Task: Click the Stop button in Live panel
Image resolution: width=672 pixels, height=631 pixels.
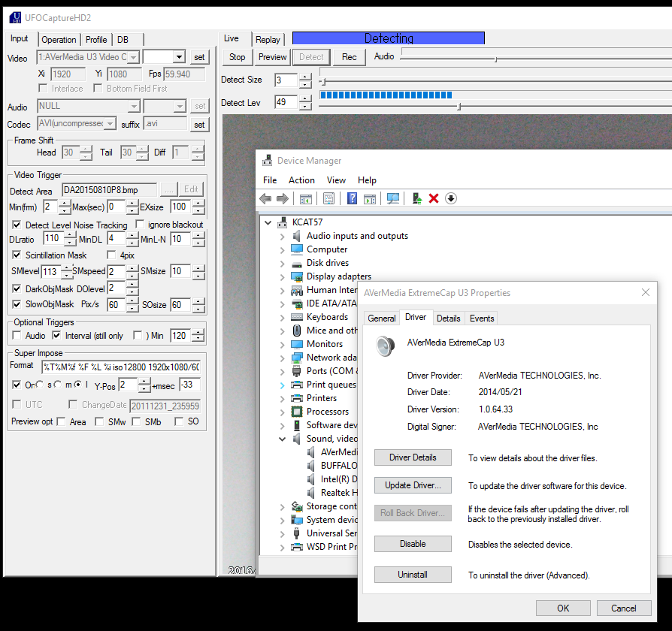Action: point(237,57)
